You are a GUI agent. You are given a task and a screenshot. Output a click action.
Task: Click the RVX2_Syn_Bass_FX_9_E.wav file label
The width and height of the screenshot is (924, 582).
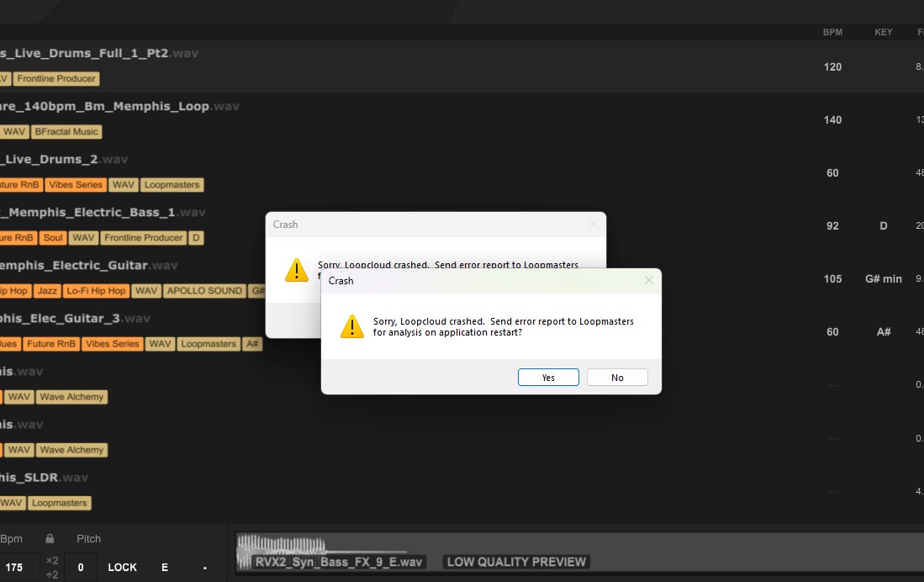pyautogui.click(x=338, y=562)
